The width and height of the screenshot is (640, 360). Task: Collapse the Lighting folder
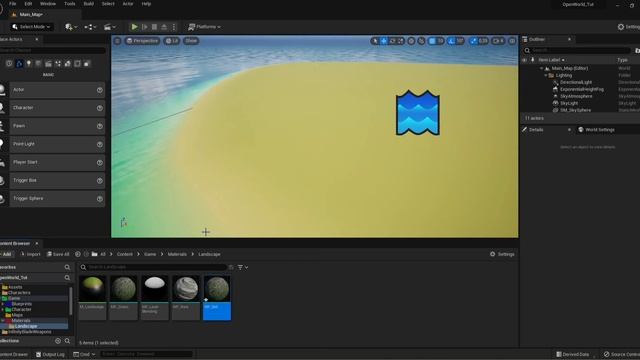pos(546,76)
